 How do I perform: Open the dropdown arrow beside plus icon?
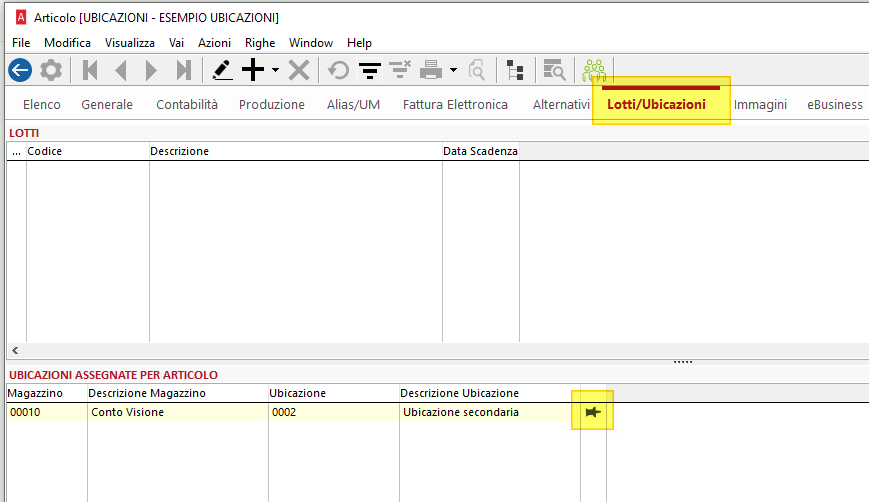(275, 70)
